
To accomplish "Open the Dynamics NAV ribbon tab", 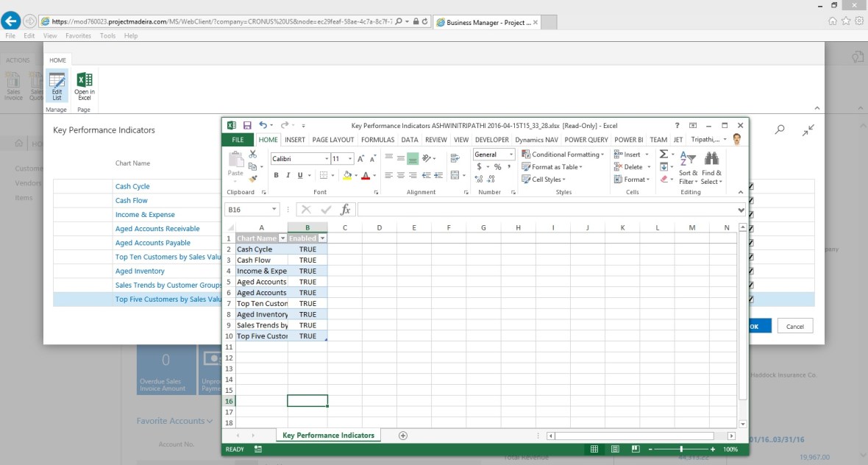I will (536, 140).
